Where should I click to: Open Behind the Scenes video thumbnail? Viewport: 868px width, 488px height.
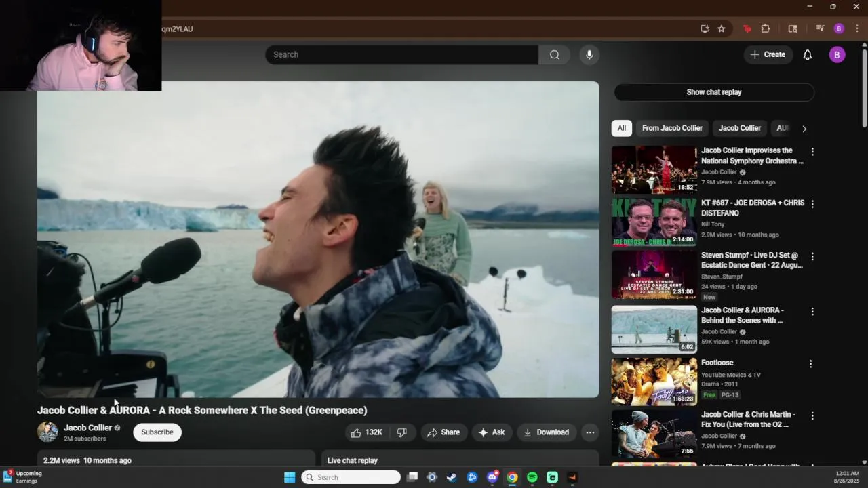point(654,329)
